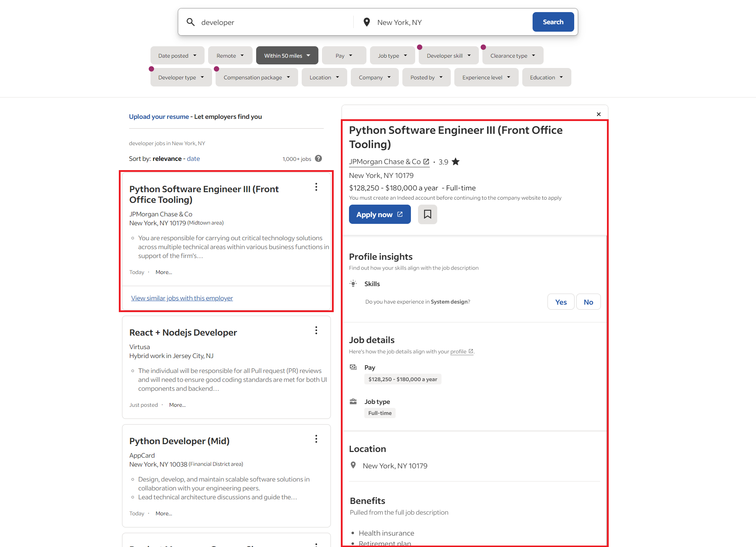Click the three-dot menu on React Nodejs listing
Image resolution: width=756 pixels, height=547 pixels.
[x=316, y=330]
